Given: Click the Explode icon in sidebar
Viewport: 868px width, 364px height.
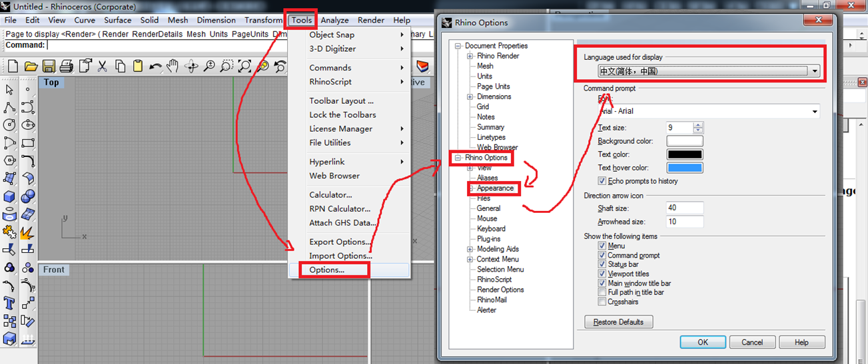Looking at the screenshot, I should tap(28, 232).
